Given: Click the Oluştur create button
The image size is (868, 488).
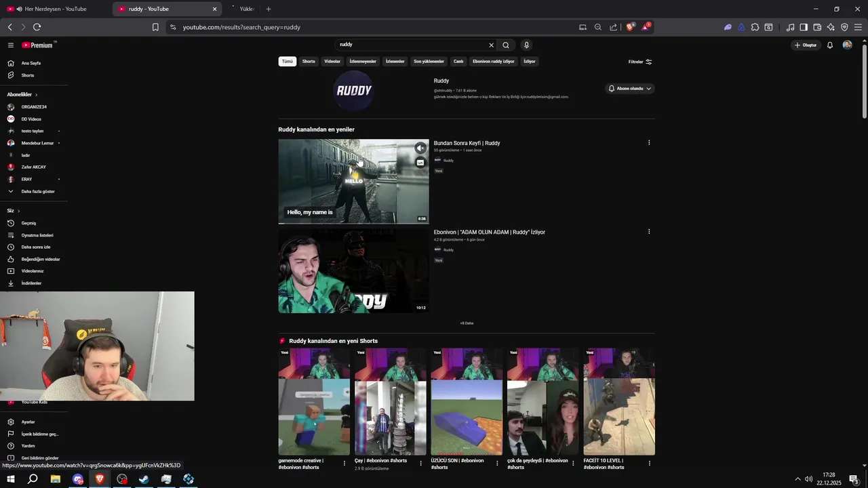Looking at the screenshot, I should 806,45.
